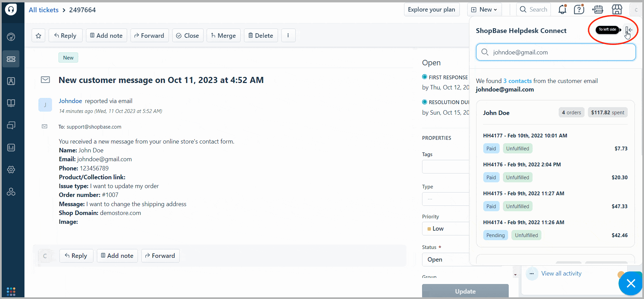The image size is (644, 299).
Task: Open the Analytics reports icon in sidebar
Action: tap(11, 148)
